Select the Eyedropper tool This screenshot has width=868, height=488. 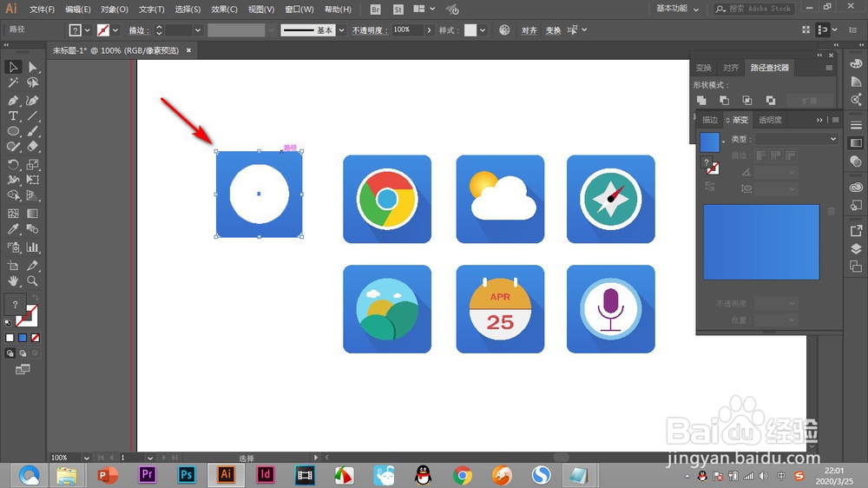click(x=13, y=229)
